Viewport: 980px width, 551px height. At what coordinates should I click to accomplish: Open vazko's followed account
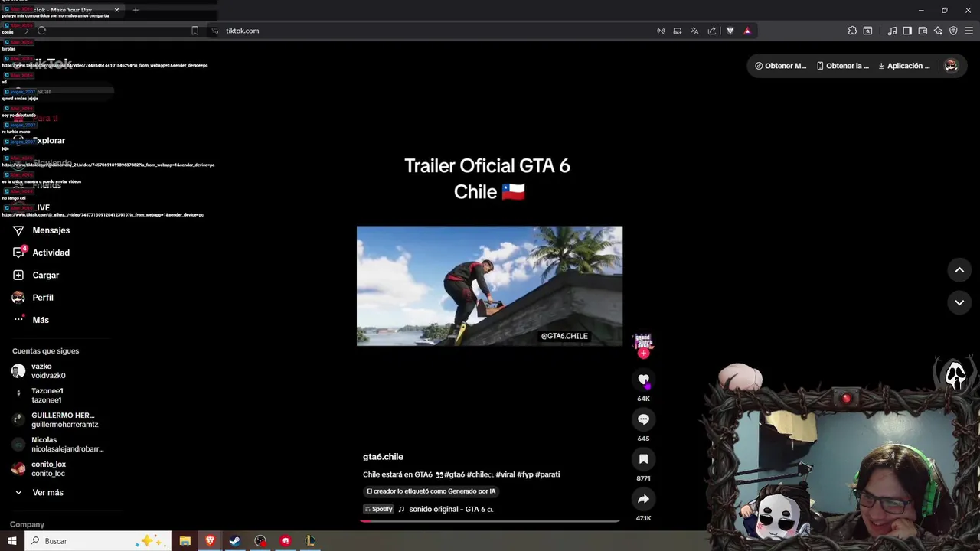pyautogui.click(x=57, y=371)
